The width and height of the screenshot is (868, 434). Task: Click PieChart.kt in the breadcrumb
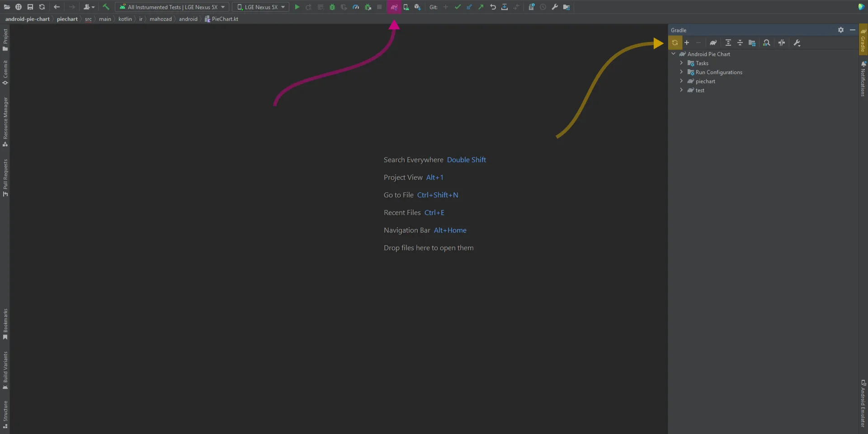point(222,19)
